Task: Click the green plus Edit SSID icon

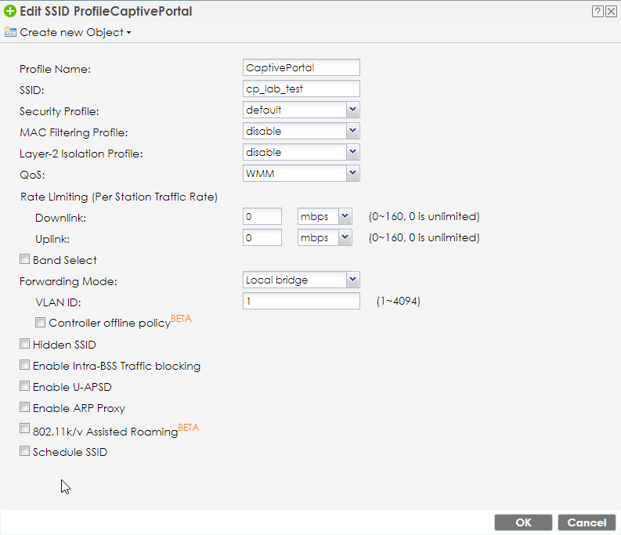Action: point(9,11)
